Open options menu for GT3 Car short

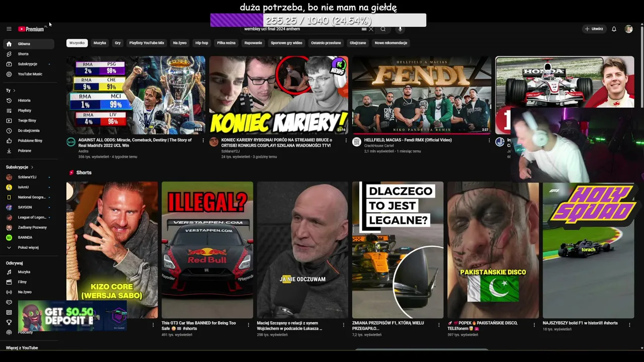pos(249,325)
